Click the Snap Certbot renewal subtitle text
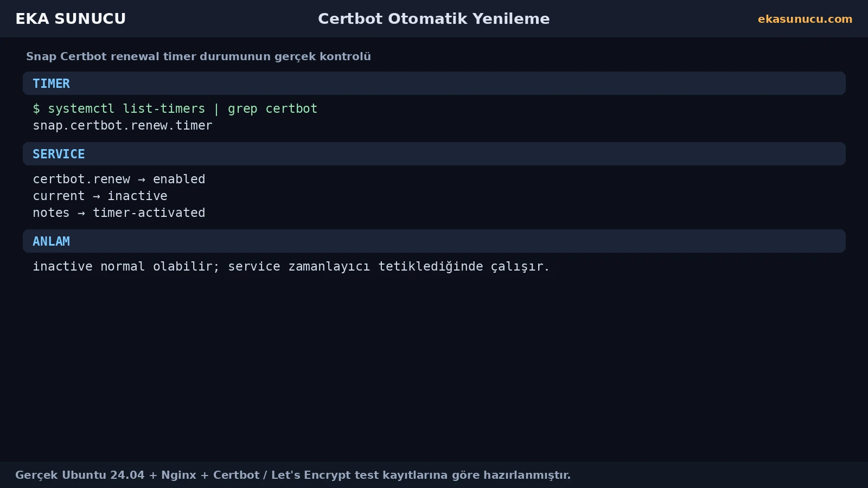 [x=199, y=56]
